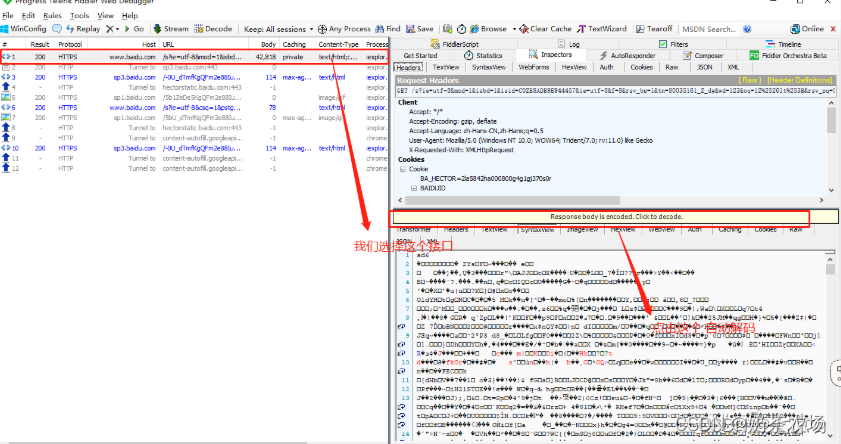
Task: Select session 10 sp3.baidu.com row
Action: [194, 148]
